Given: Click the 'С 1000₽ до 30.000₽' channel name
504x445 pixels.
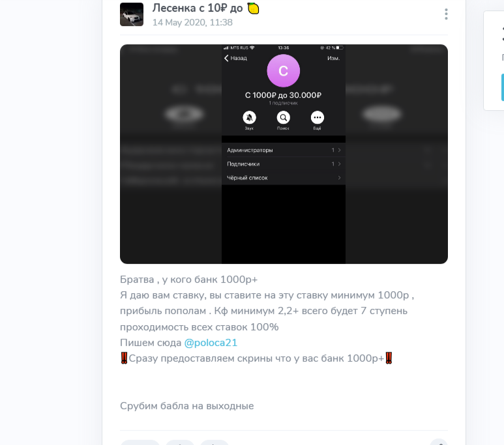Looking at the screenshot, I should 283,95.
